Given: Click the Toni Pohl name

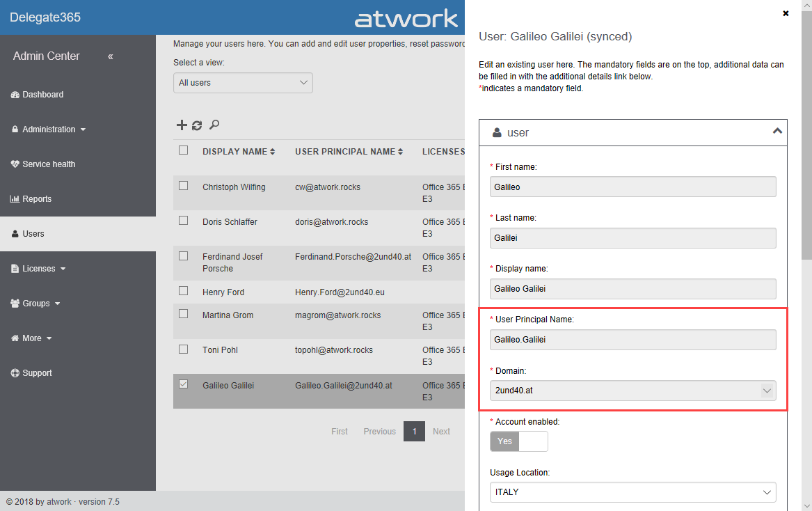Looking at the screenshot, I should pyautogui.click(x=220, y=349).
